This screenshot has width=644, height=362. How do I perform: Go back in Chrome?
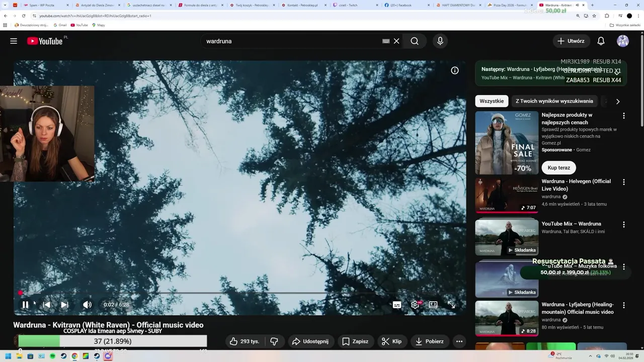click(6, 16)
